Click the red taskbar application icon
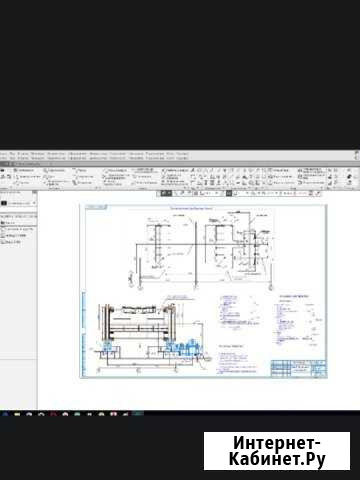This screenshot has width=360, height=480. (53, 414)
